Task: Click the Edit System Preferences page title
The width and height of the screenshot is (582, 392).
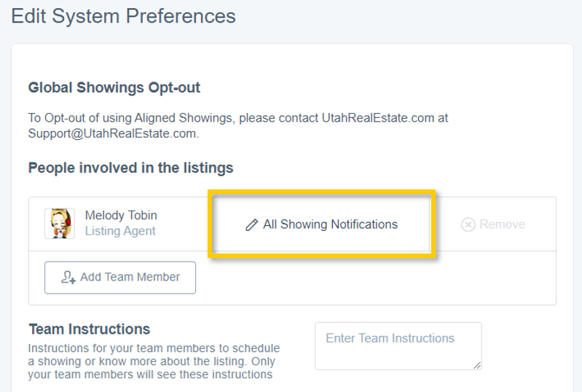Action: click(x=123, y=16)
